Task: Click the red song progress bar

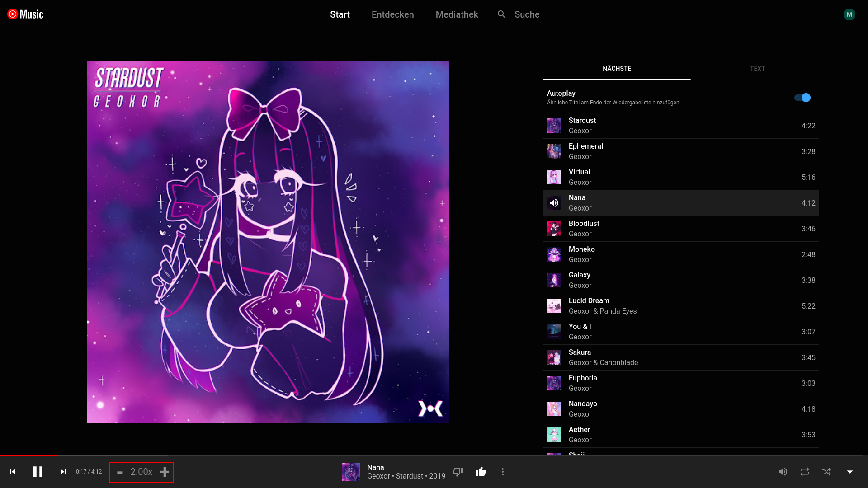Action: [29, 455]
